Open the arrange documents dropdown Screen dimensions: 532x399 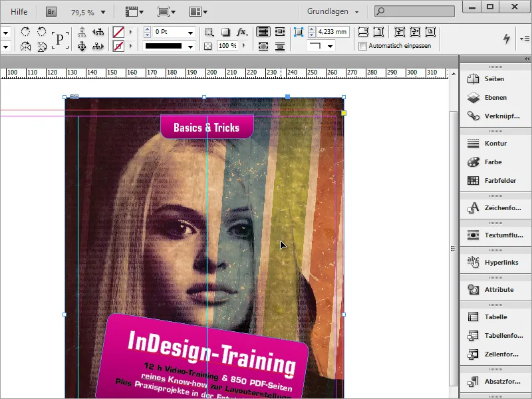point(198,12)
